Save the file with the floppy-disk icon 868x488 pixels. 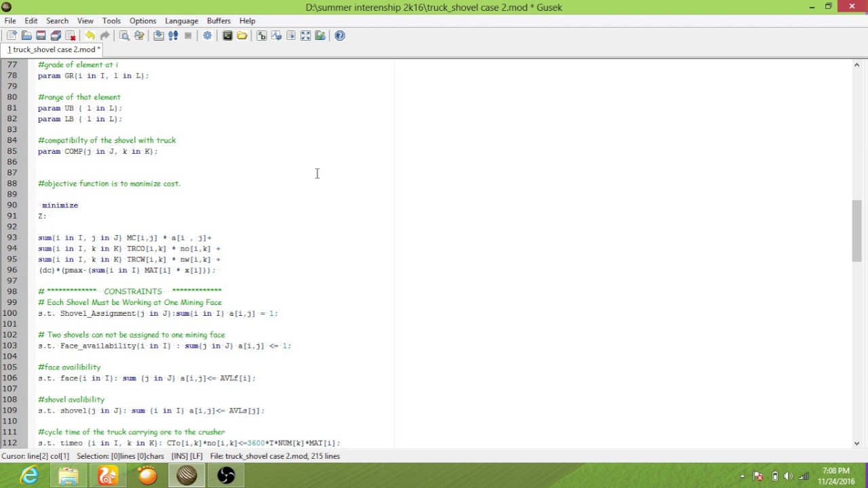(41, 36)
